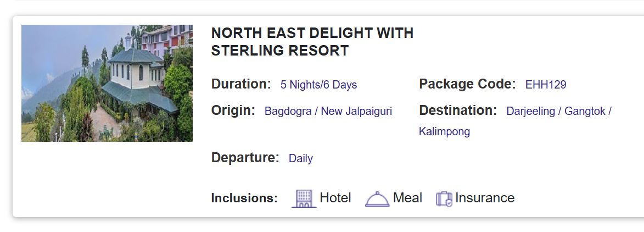Click the 5 Nights/6 Days duration value
This screenshot has height=232, width=644.
318,85
